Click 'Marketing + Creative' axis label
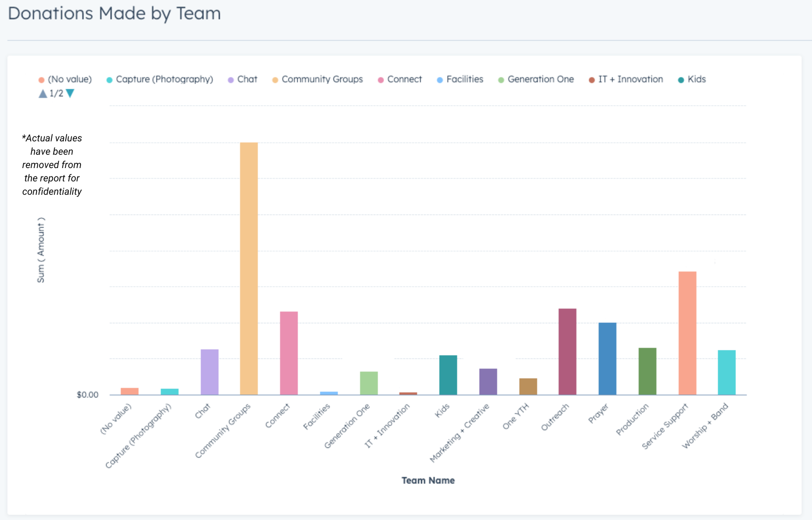This screenshot has width=812, height=520. pos(459,433)
